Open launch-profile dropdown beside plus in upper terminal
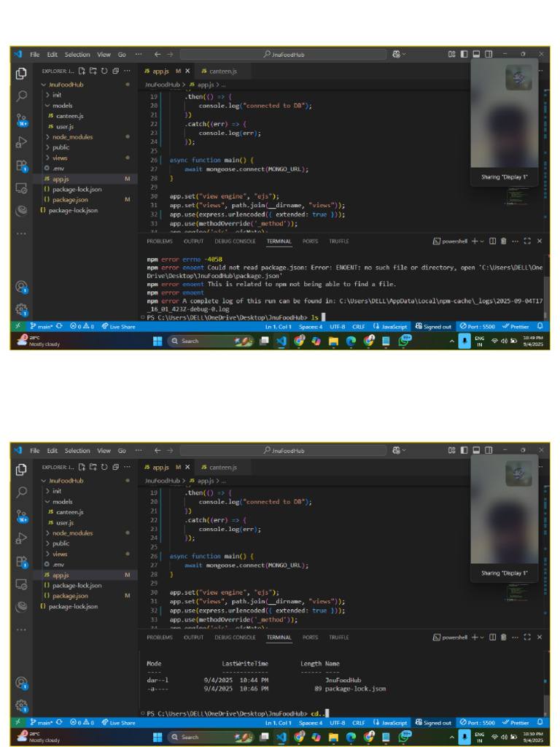Screen dimensions: 560x747 point(482,241)
